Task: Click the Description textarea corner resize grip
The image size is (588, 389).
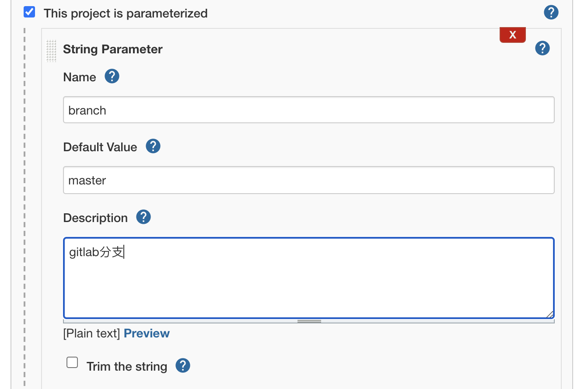Action: 549,314
